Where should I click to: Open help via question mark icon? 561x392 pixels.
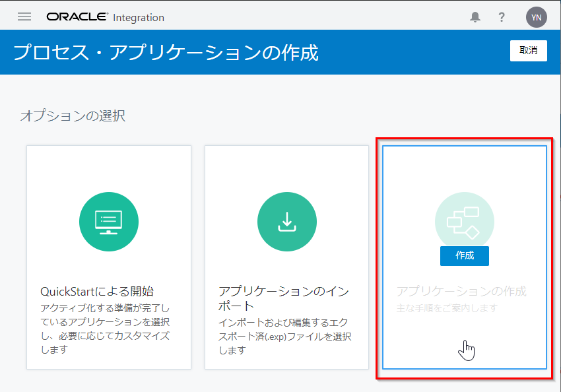tap(502, 17)
